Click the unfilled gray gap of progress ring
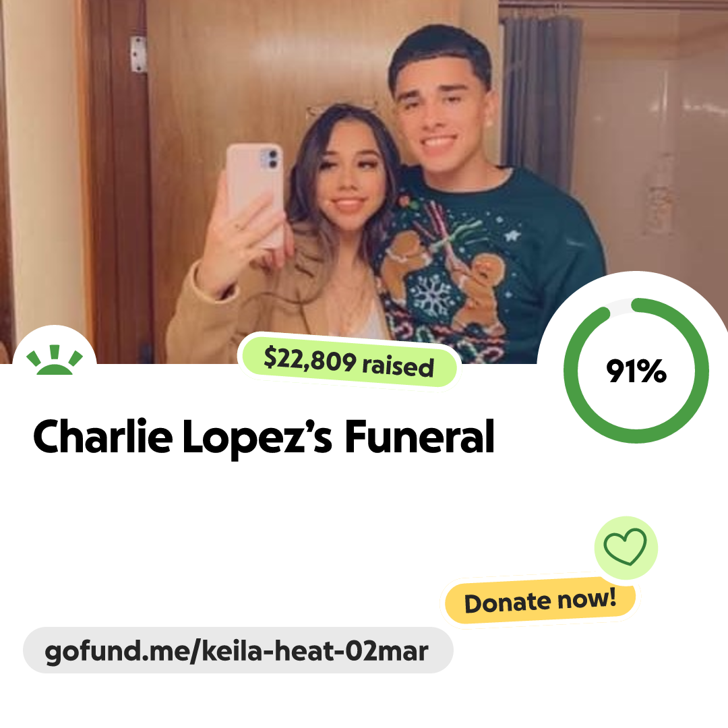This screenshot has width=728, height=728. [620, 306]
